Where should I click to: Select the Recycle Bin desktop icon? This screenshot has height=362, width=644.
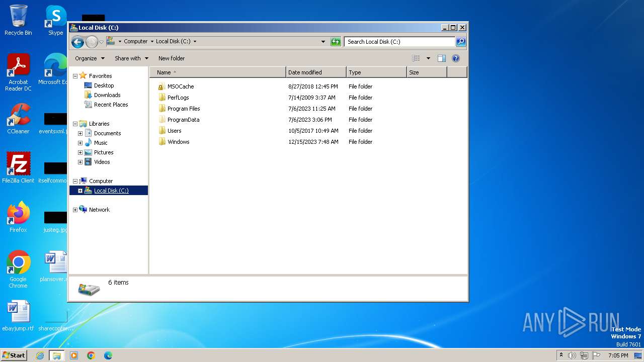pos(18,20)
